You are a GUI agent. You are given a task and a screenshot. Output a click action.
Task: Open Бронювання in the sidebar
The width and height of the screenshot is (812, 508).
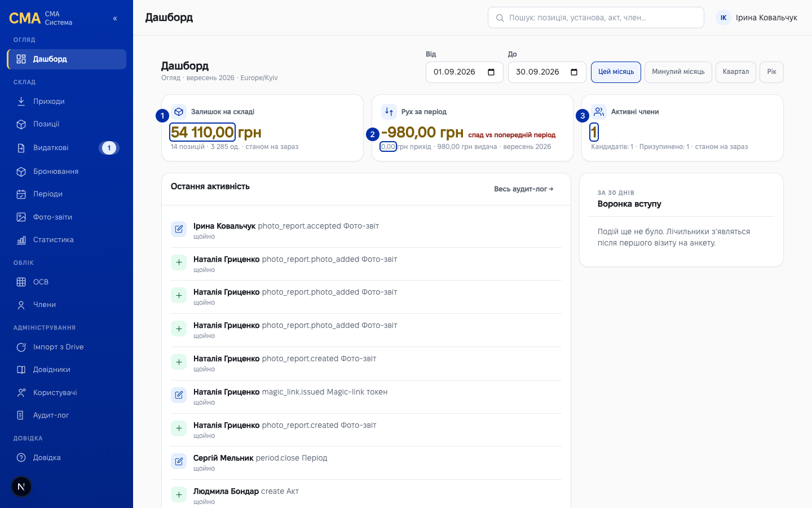click(x=67, y=172)
